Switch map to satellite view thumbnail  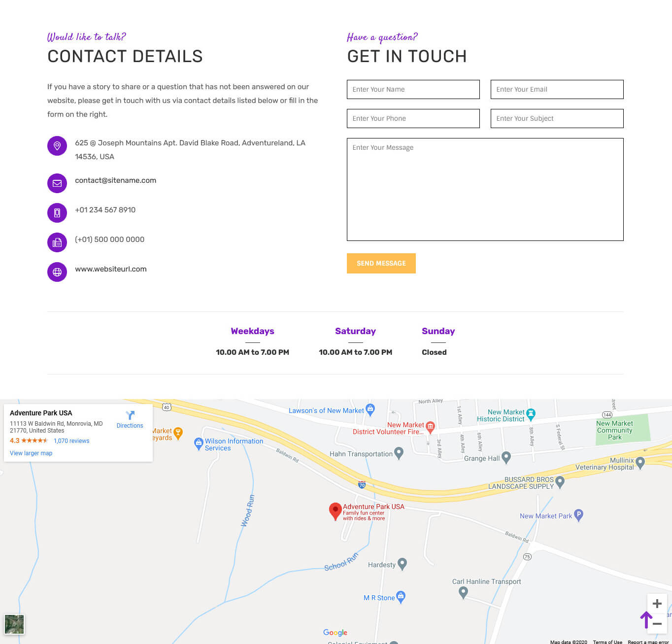click(14, 624)
